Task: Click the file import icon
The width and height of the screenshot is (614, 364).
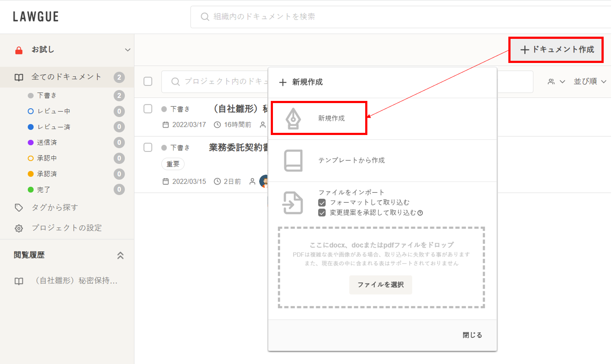Action: pos(293,203)
